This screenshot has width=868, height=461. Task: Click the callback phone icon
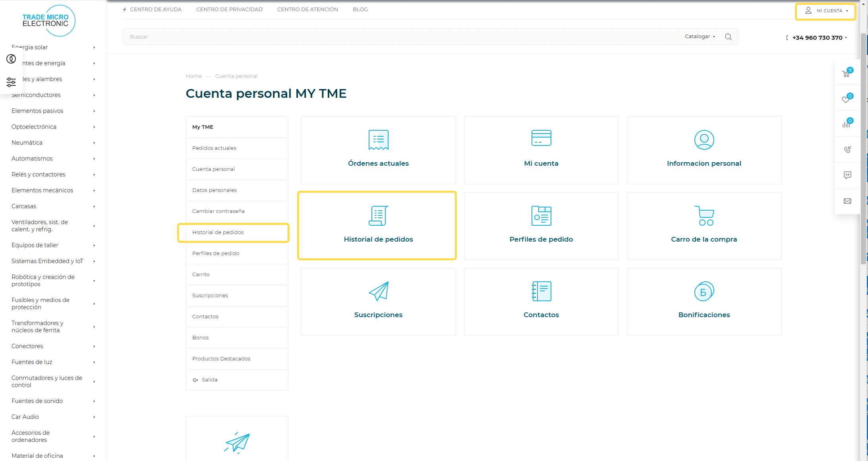click(x=847, y=149)
